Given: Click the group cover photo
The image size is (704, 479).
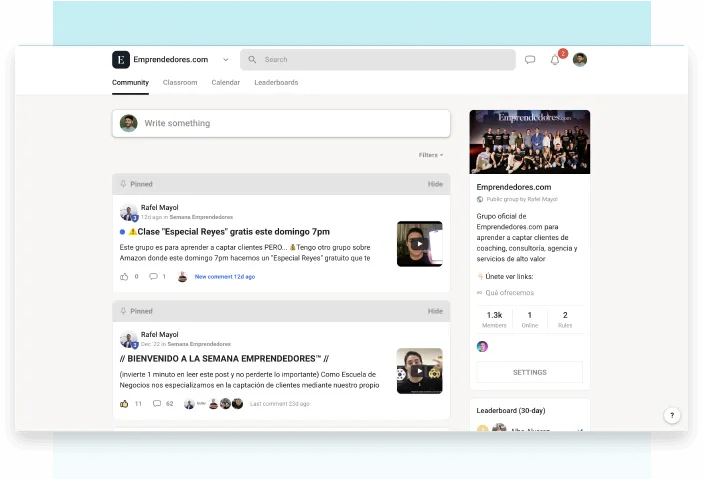Looking at the screenshot, I should 530,142.
